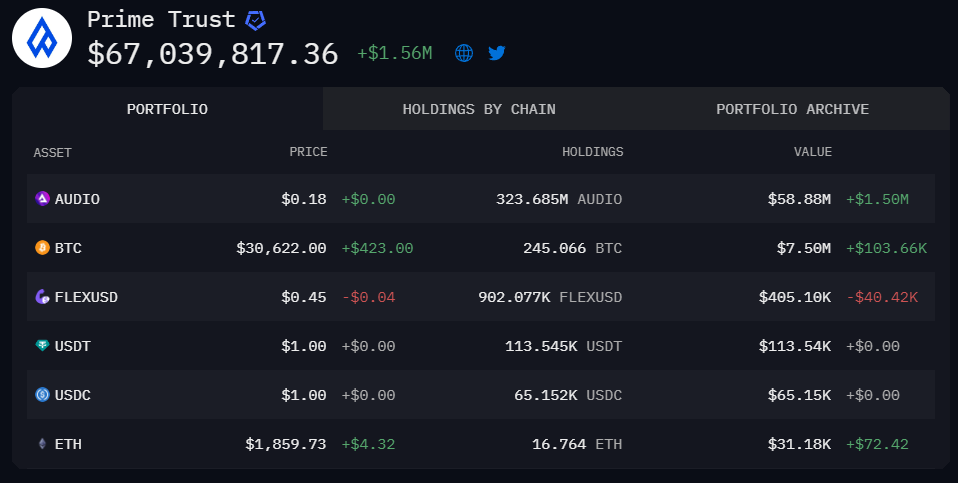Click the ETH value $31.18K
This screenshot has width=958, height=483.
pos(799,444)
